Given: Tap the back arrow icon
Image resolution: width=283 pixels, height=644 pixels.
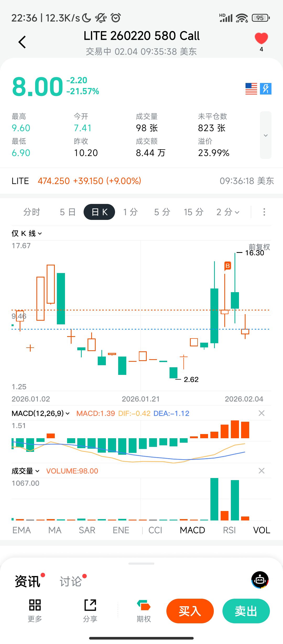Looking at the screenshot, I should pos(22,42).
